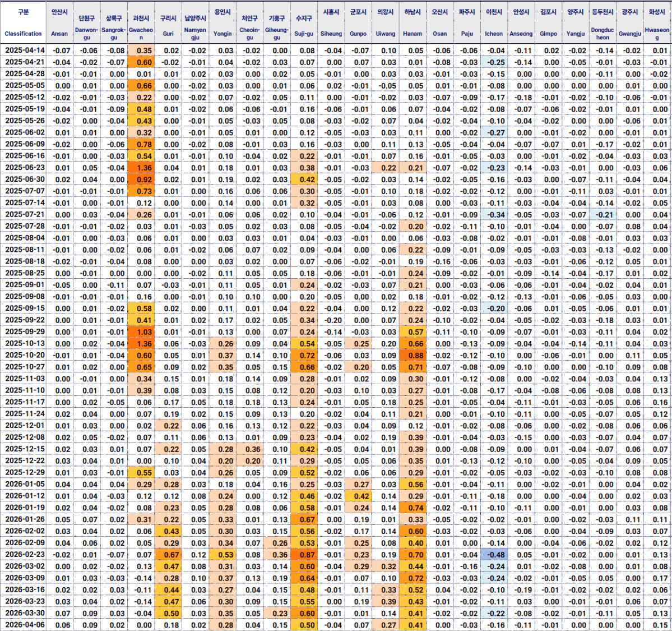
Task: Click the Hwaseong column header
Action: (x=657, y=22)
